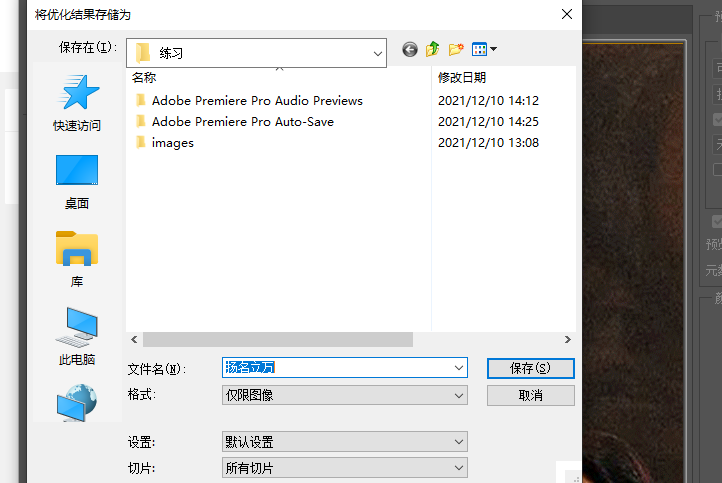This screenshot has width=722, height=483.
Task: Create a new folder
Action: [x=456, y=49]
